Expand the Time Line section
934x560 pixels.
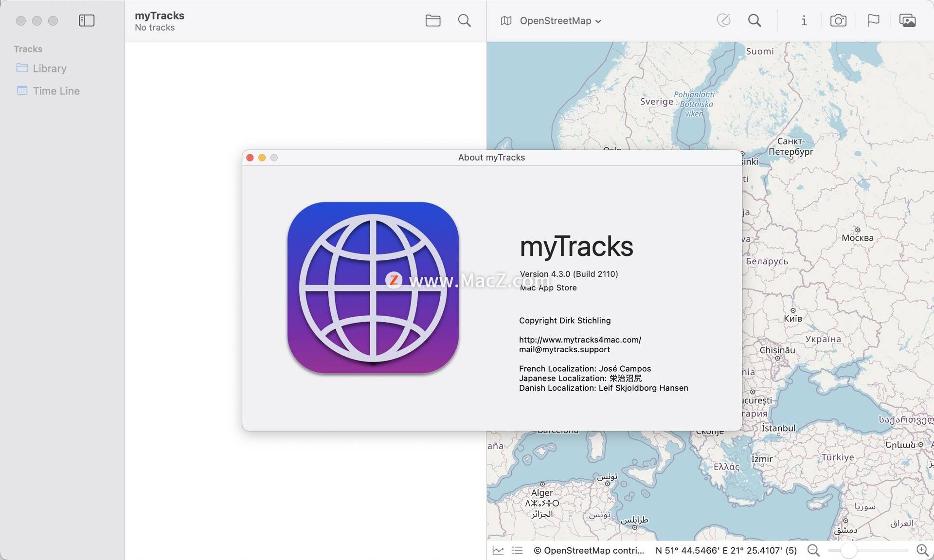56,90
